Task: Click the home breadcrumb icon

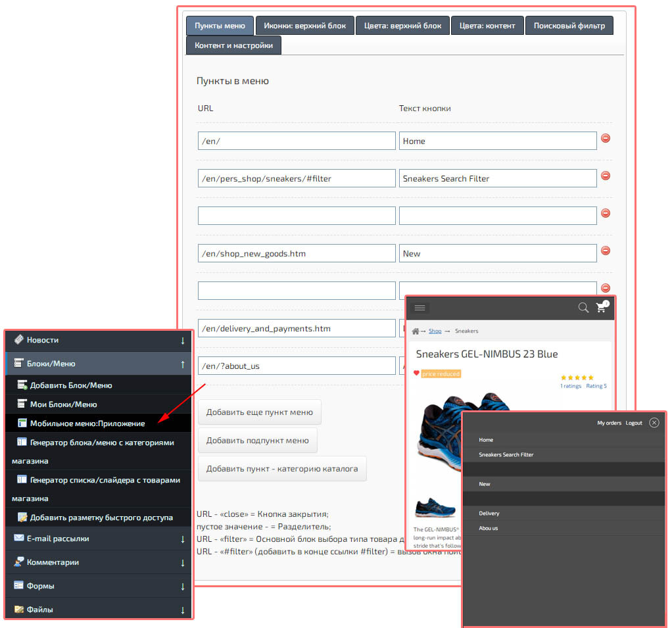Action: coord(416,331)
